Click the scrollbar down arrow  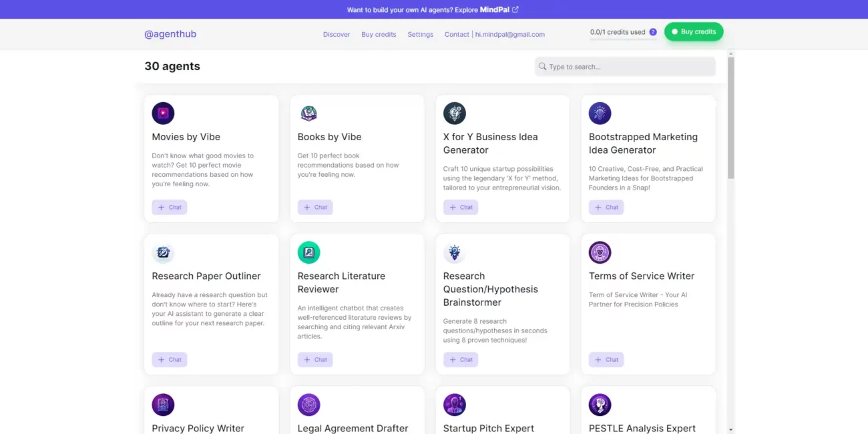(731, 429)
